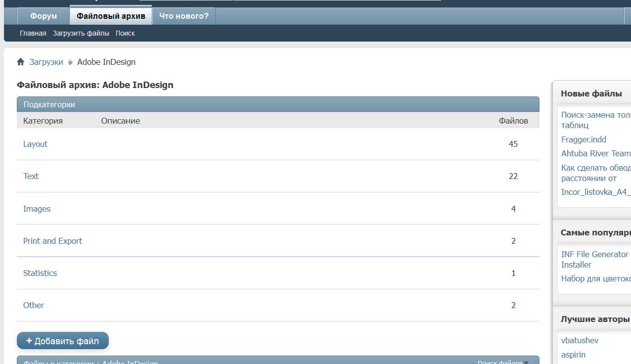Click the Лучшие авторы sidebar heading

[x=595, y=319]
